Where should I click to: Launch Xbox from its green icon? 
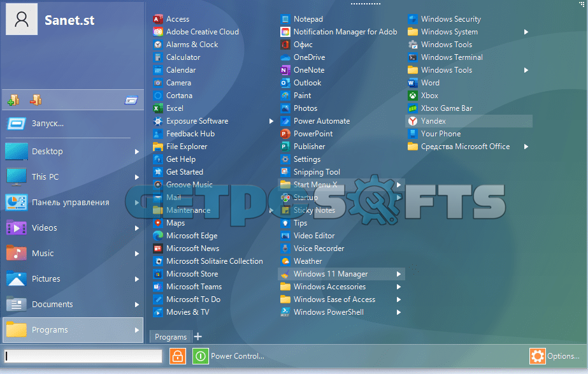[413, 96]
